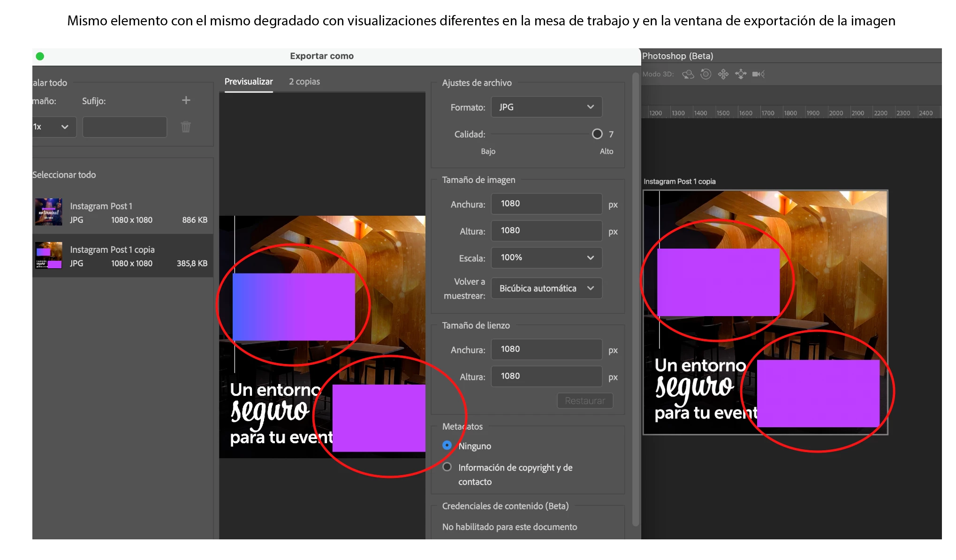Open the Bicúbica automática resample dropdown
This screenshot has width=956, height=560.
546,288
